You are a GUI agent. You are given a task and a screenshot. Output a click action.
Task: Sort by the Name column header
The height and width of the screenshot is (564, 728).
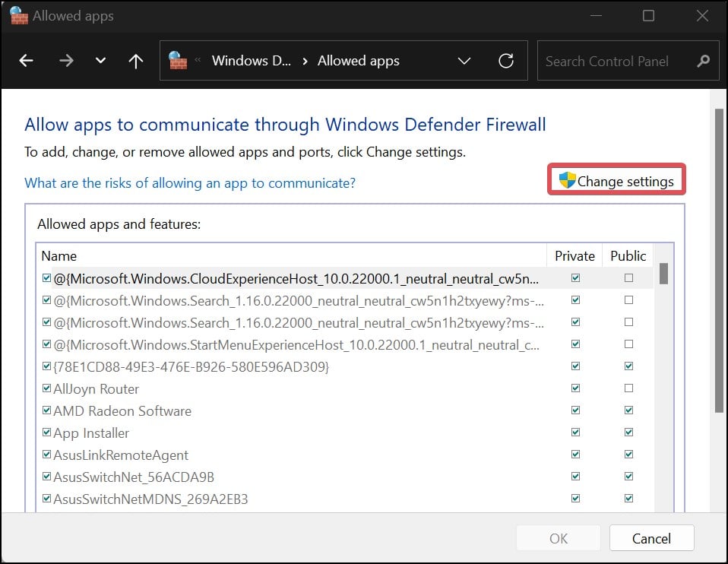pyautogui.click(x=59, y=256)
